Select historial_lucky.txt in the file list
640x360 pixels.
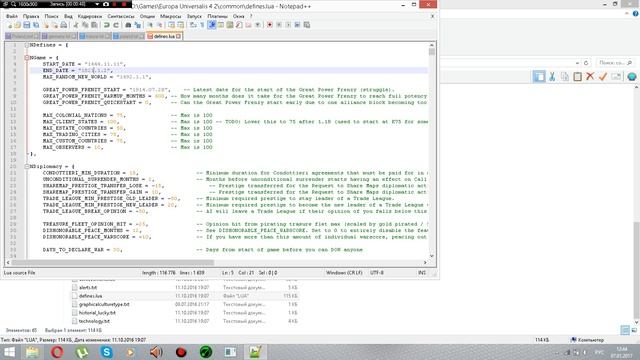97,313
